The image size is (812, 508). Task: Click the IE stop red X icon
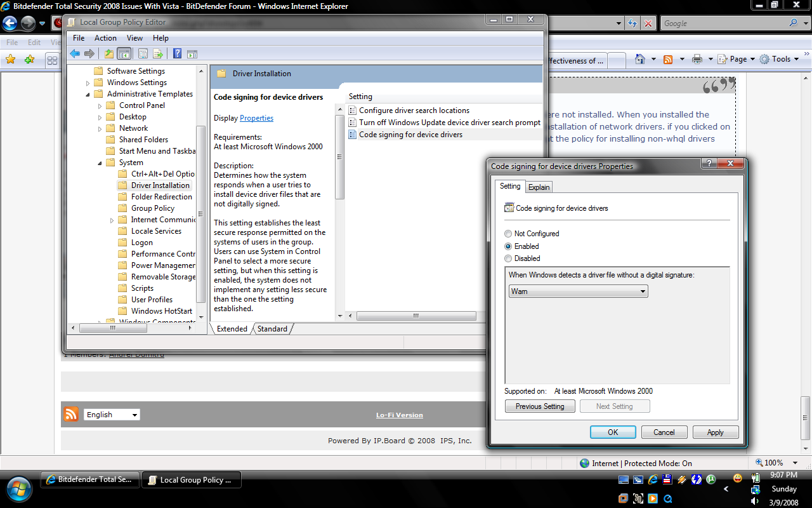648,23
